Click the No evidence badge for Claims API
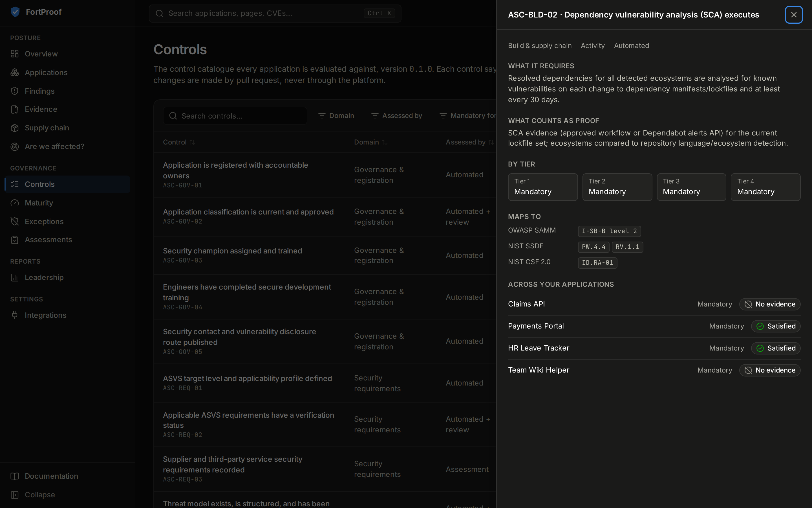The width and height of the screenshot is (812, 508). [769, 304]
